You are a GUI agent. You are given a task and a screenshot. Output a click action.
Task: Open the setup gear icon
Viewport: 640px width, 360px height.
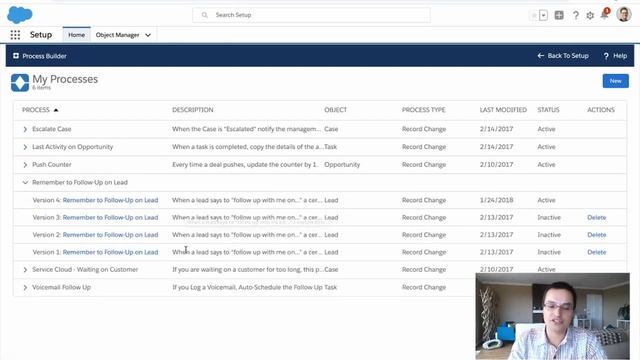[590, 16]
